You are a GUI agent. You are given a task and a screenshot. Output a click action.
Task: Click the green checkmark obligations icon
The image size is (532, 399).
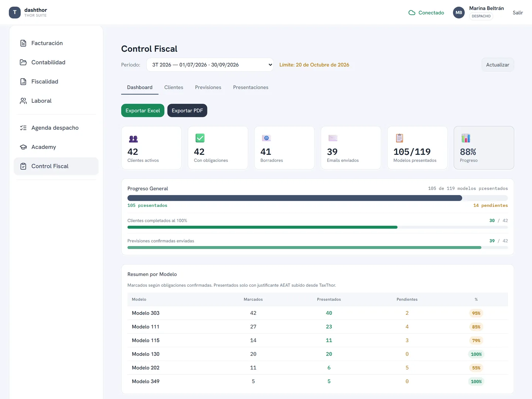(200, 138)
